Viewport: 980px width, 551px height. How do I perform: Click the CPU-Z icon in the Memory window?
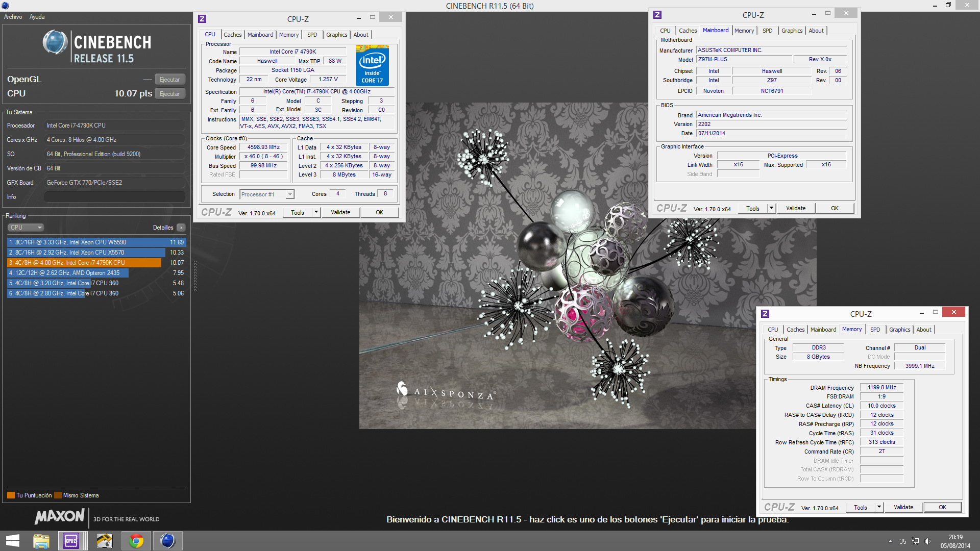(765, 314)
